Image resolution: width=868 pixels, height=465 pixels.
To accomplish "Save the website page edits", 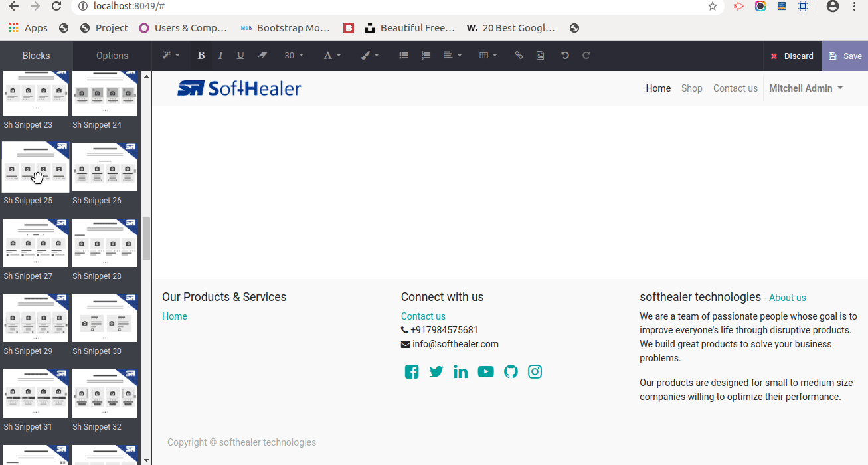I will click(x=845, y=56).
